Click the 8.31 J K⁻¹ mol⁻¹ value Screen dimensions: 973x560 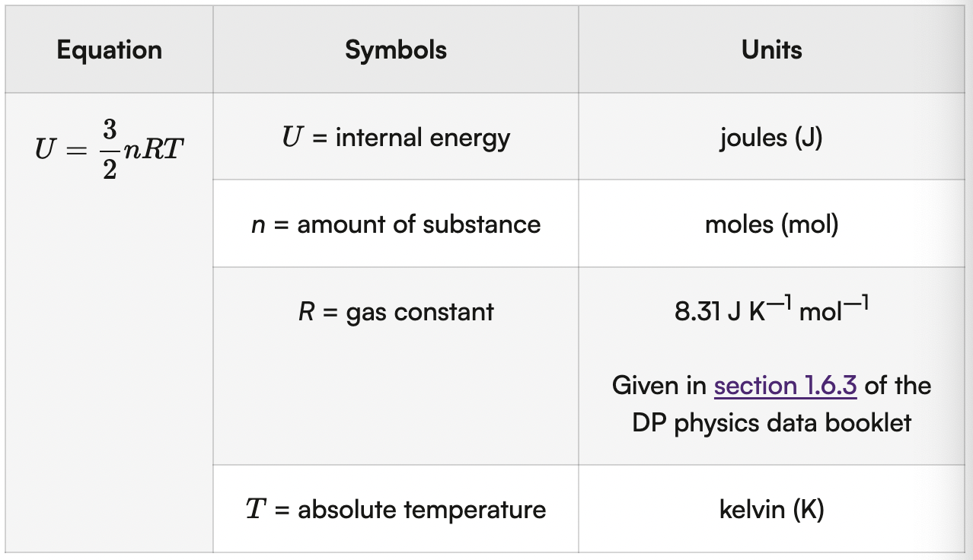click(x=771, y=312)
